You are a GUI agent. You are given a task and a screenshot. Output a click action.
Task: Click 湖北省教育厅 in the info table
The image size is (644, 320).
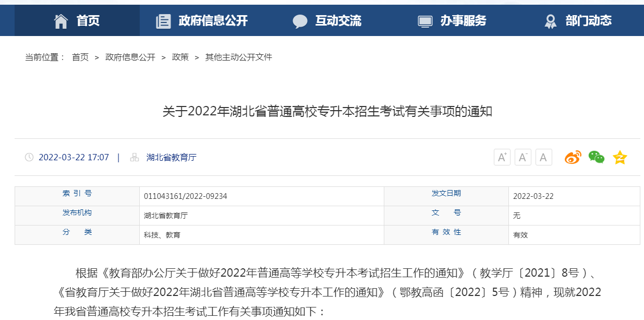[x=166, y=216]
